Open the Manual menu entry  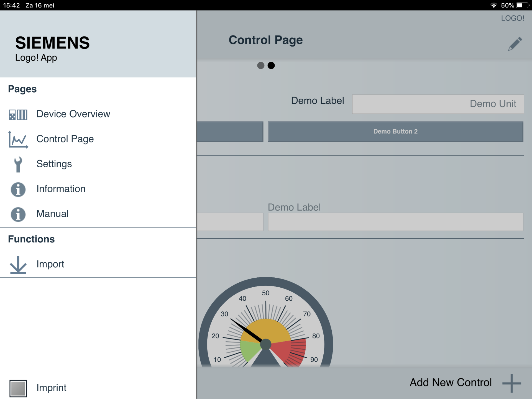[x=52, y=214]
